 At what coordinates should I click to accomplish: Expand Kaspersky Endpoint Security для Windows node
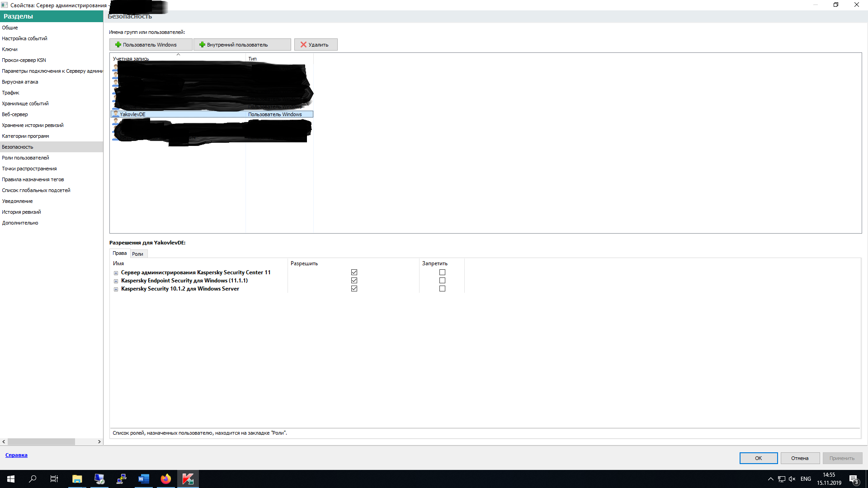coord(116,281)
